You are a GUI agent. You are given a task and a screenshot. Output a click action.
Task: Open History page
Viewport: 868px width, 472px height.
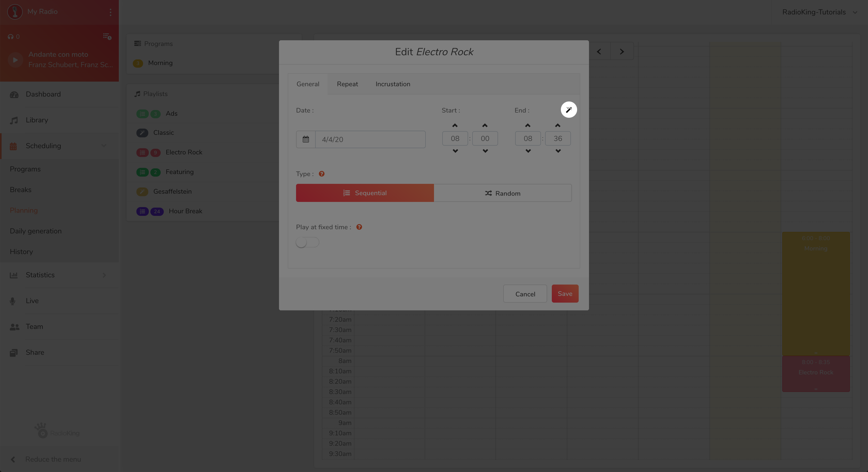(21, 252)
